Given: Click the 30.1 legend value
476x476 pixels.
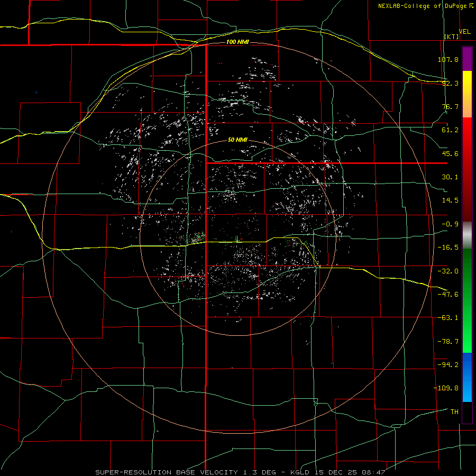Looking at the screenshot, I should pos(450,177).
